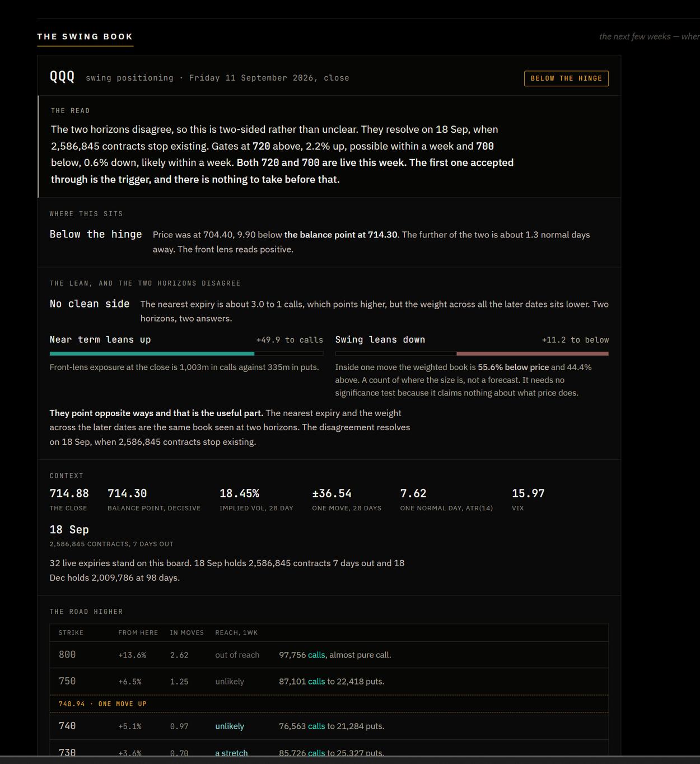Click 'the balance point at 714.30' text
The height and width of the screenshot is (764, 700).
pyautogui.click(x=340, y=235)
